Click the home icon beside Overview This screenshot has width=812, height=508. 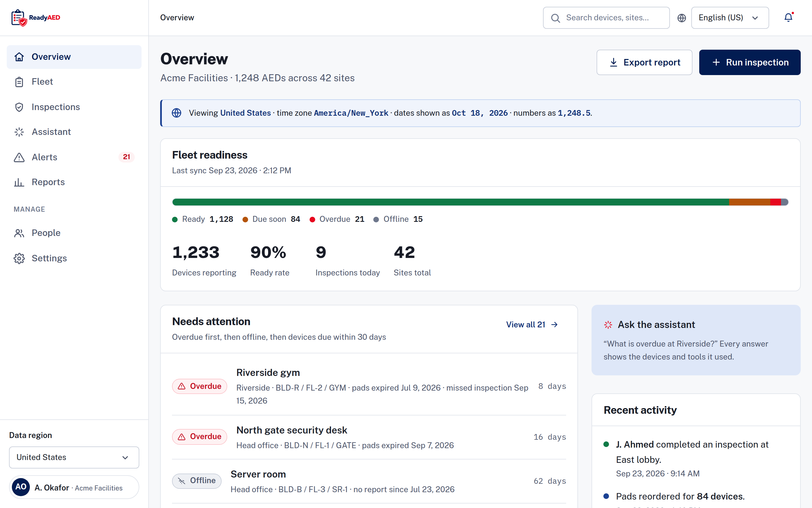click(19, 57)
